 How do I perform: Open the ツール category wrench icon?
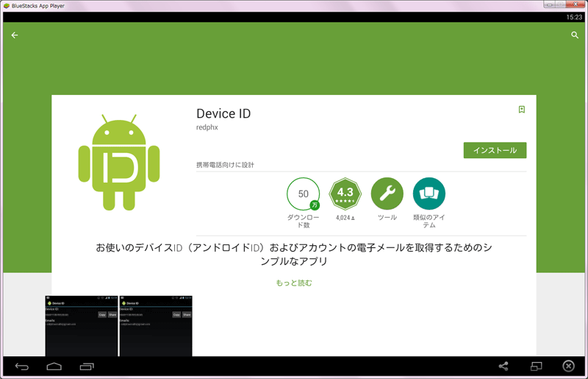tap(387, 194)
